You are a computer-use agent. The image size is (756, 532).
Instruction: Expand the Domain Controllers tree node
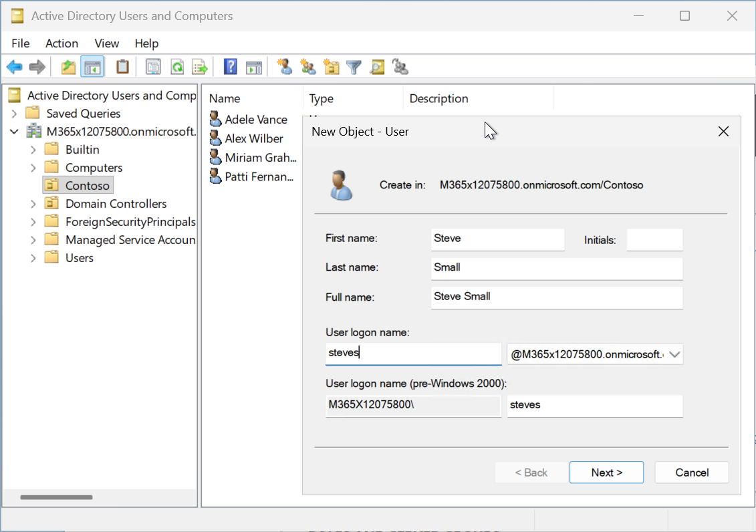[x=33, y=204]
